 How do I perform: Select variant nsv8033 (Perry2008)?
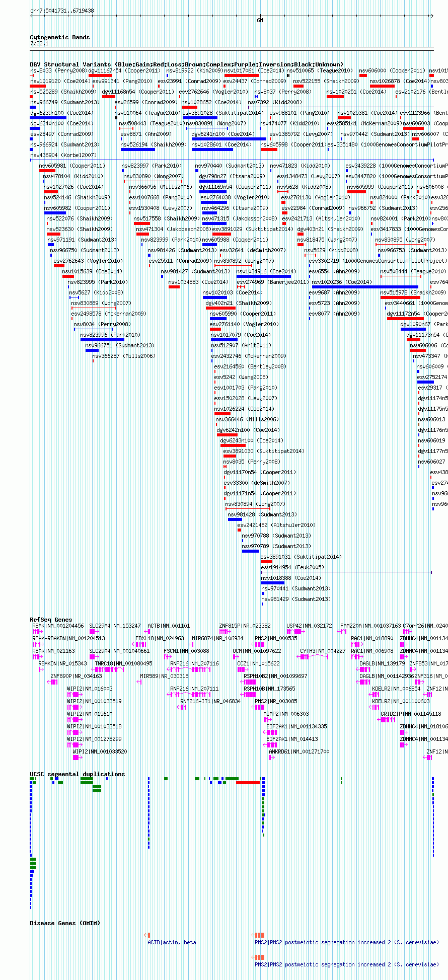(58, 70)
